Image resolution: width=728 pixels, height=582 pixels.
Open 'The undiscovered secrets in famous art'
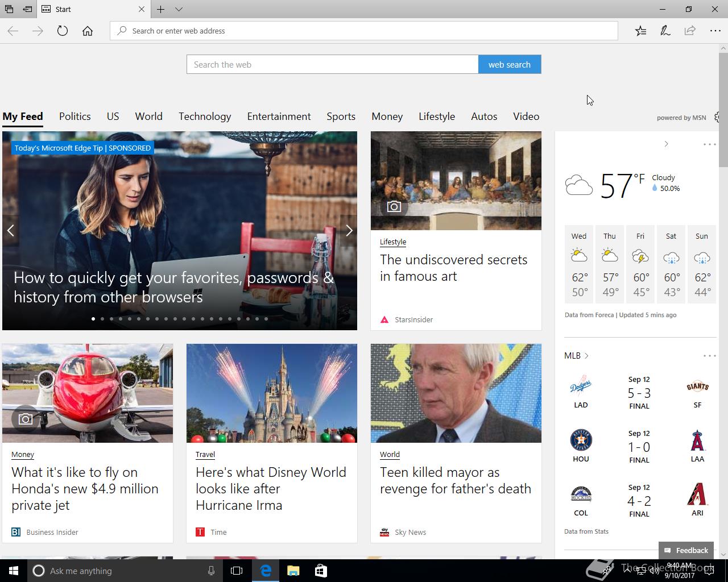point(454,268)
